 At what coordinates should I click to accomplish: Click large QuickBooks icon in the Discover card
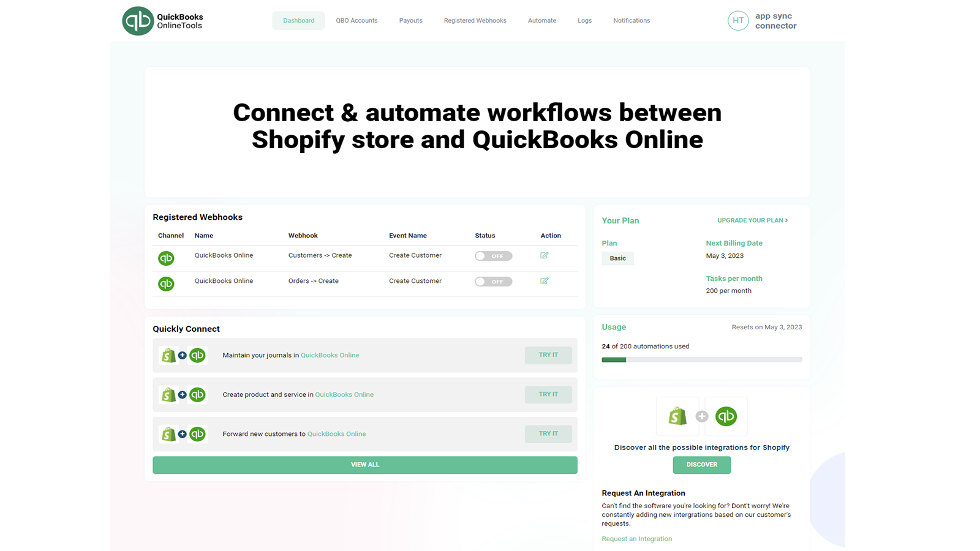pyautogui.click(x=726, y=416)
